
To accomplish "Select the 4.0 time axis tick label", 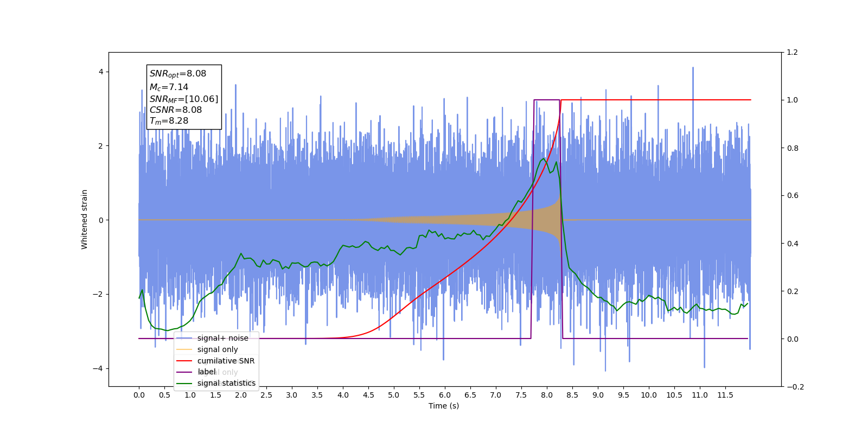I will [343, 395].
